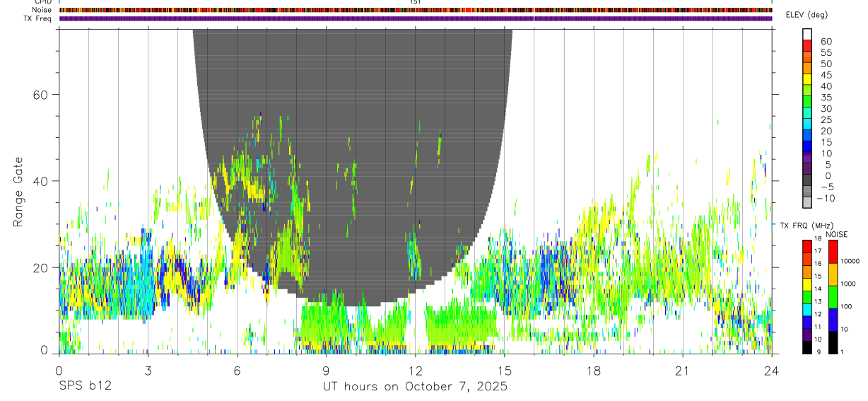Screen dimensions: 868x401
Task: Click the purple TX Freq strip above the plot
Action: coord(416,18)
